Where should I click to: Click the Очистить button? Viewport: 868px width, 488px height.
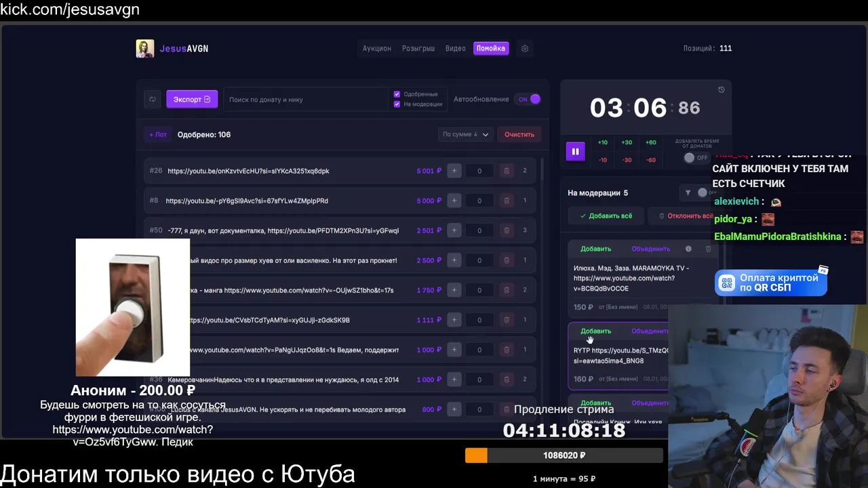coord(519,134)
